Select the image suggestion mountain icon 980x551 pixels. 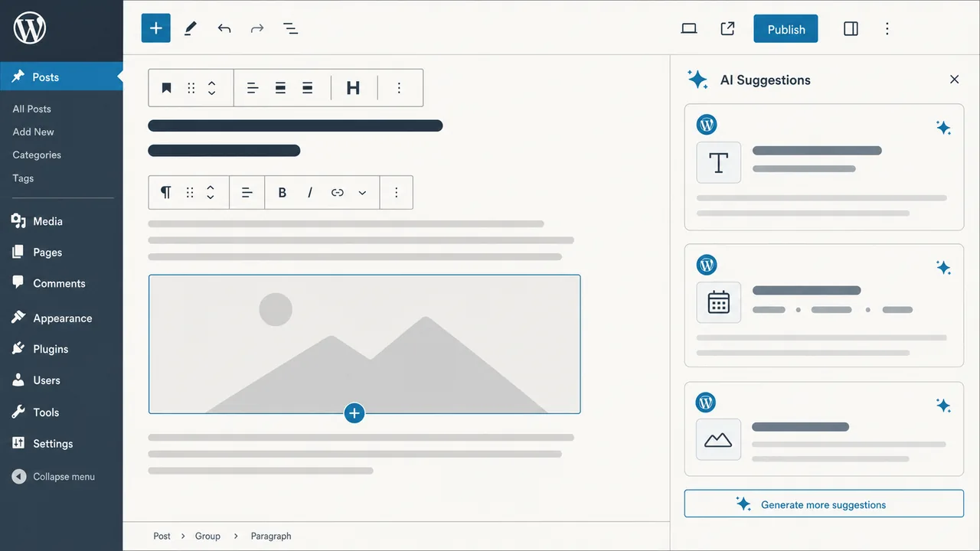point(718,439)
